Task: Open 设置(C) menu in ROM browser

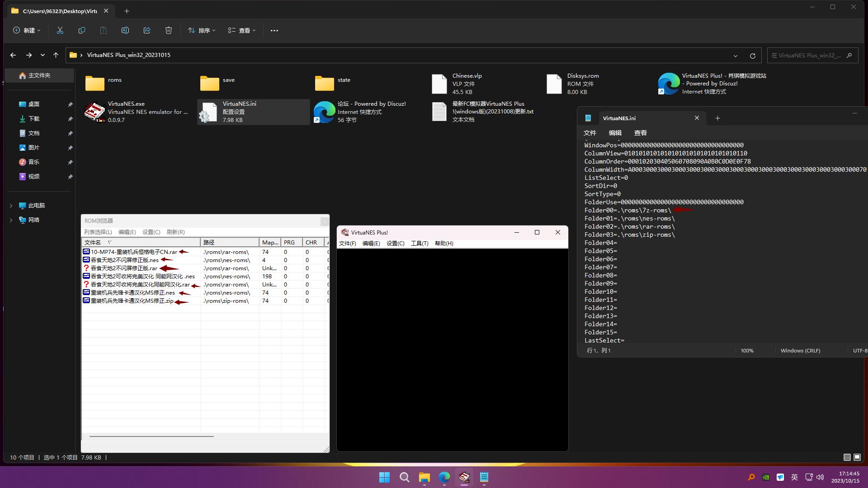Action: pos(151,232)
